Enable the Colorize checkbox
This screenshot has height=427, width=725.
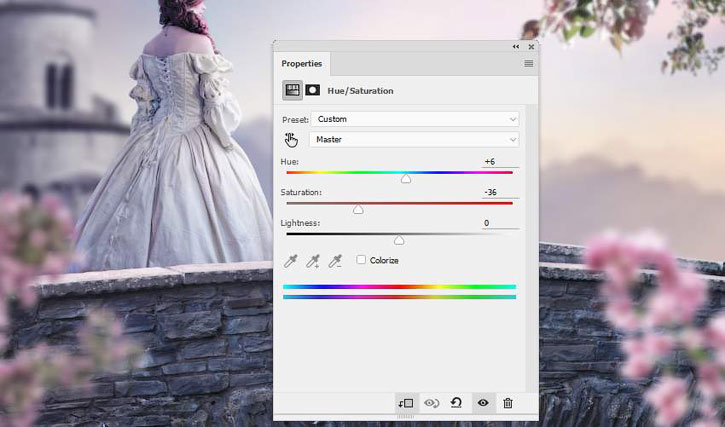tap(361, 260)
